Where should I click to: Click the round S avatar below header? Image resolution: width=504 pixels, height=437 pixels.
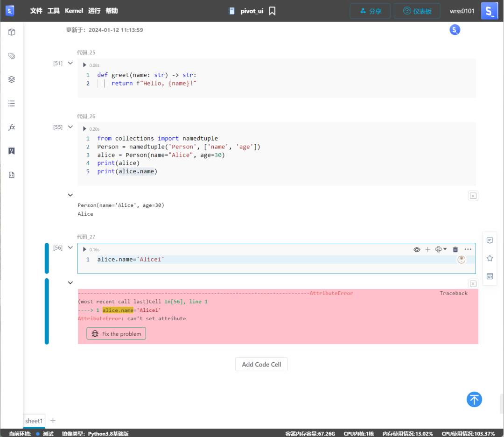coord(455,30)
